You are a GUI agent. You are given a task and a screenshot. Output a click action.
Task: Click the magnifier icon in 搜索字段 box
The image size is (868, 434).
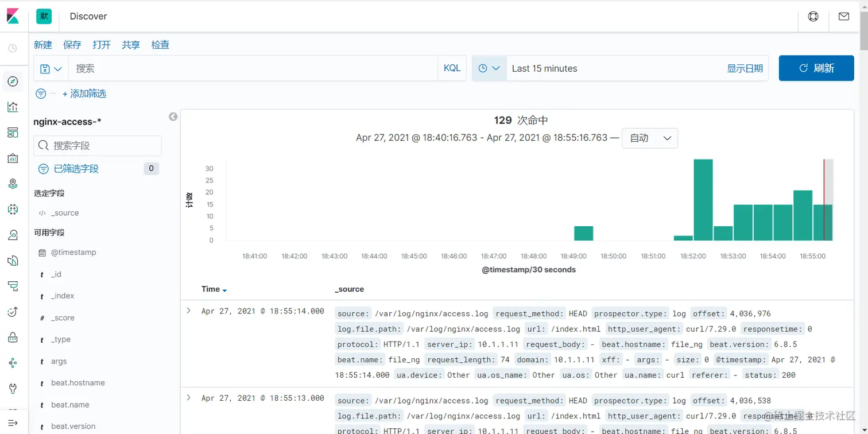[43, 146]
